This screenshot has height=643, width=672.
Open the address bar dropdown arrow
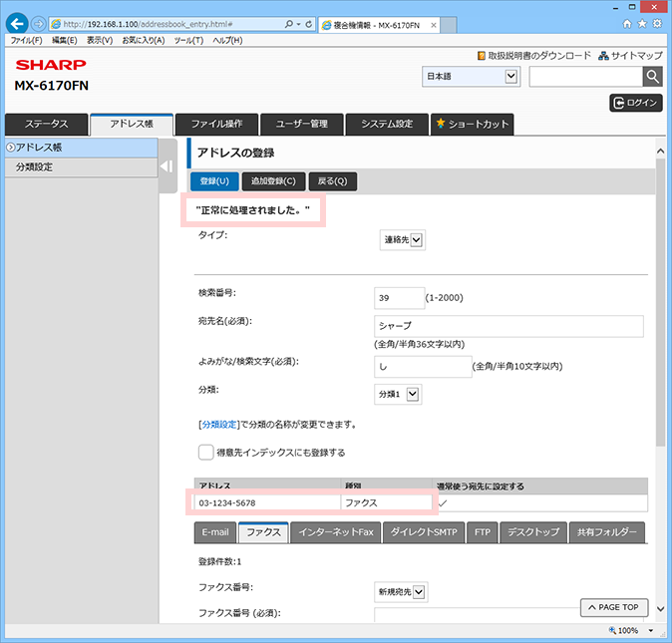pyautogui.click(x=299, y=24)
